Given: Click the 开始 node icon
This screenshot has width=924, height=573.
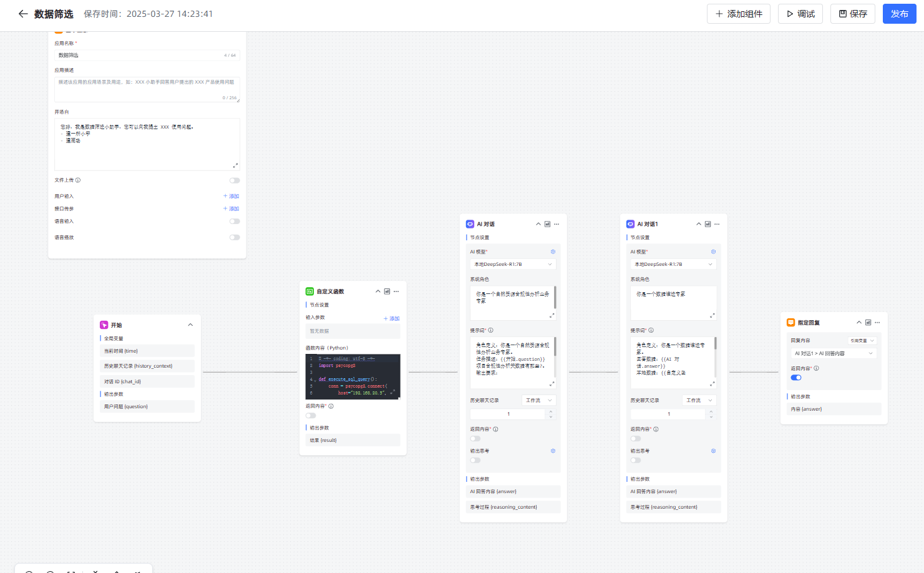Looking at the screenshot, I should (x=104, y=325).
